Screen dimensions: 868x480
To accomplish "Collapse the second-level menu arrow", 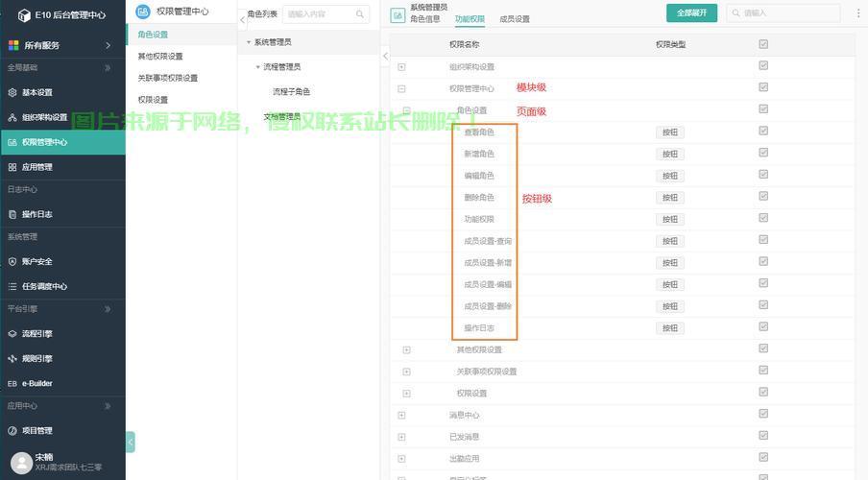I will point(243,19).
